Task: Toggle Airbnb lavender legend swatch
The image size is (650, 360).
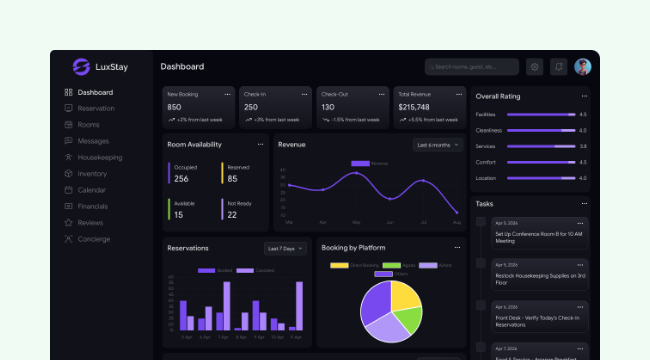Action: click(x=428, y=265)
